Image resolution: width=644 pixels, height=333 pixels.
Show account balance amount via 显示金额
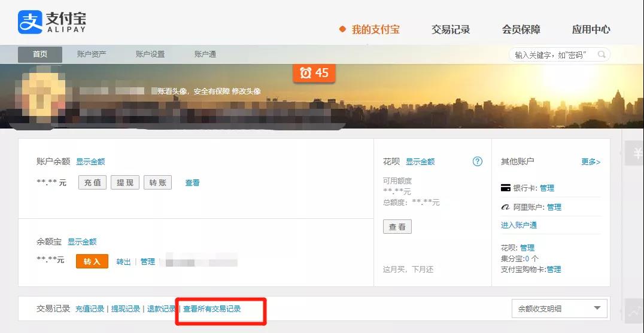[x=90, y=161]
